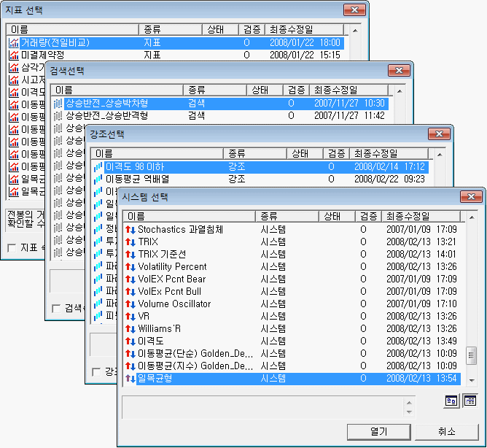487x448 pixels.
Task: Click the 거래량(전일비교) indicator chart icon
Action: (x=14, y=43)
